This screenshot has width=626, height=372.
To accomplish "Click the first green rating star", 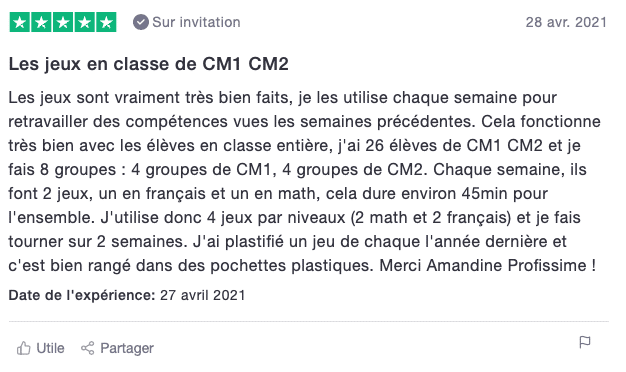I will point(20,22).
